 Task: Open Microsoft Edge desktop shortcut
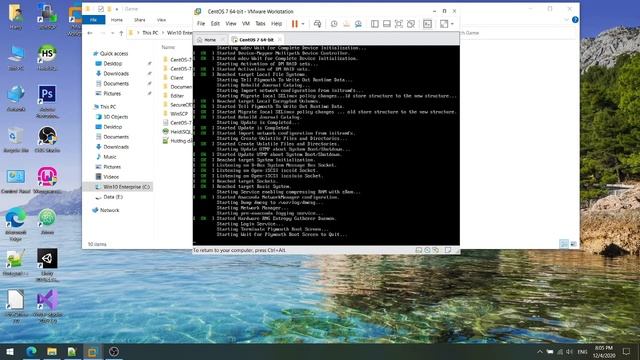16,224
